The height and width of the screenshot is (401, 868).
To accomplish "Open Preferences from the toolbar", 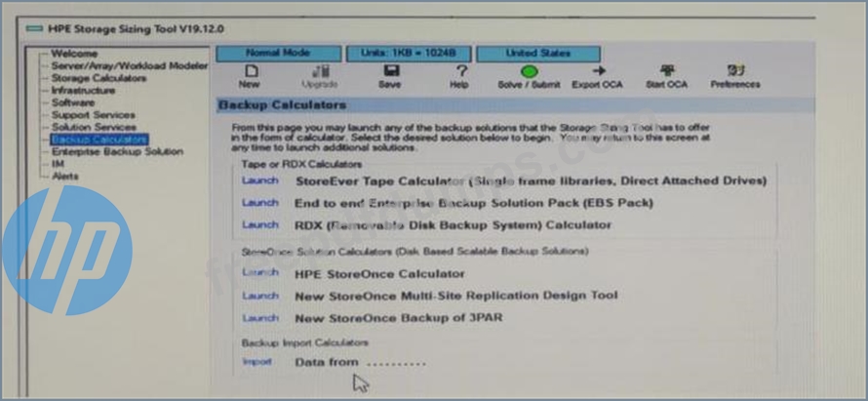I will tap(735, 72).
